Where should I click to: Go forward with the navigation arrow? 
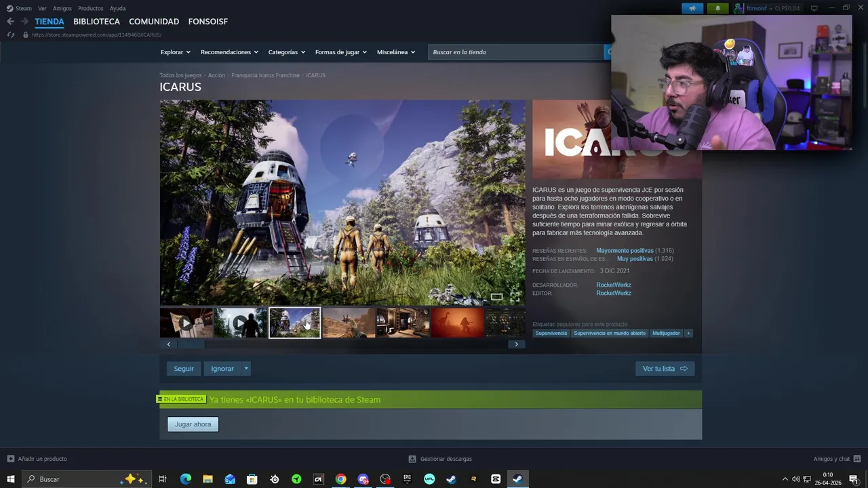pos(24,22)
